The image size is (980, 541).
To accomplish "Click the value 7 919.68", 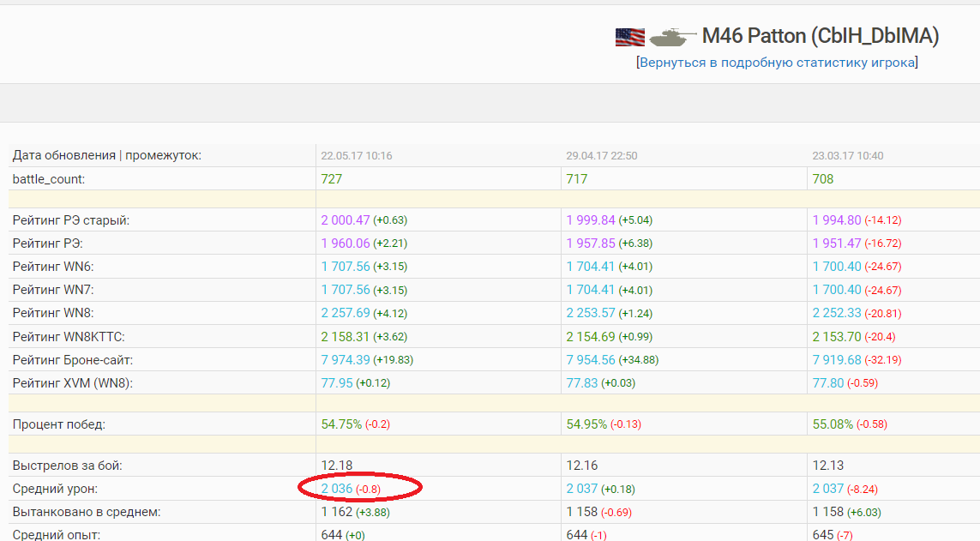I will coord(837,360).
